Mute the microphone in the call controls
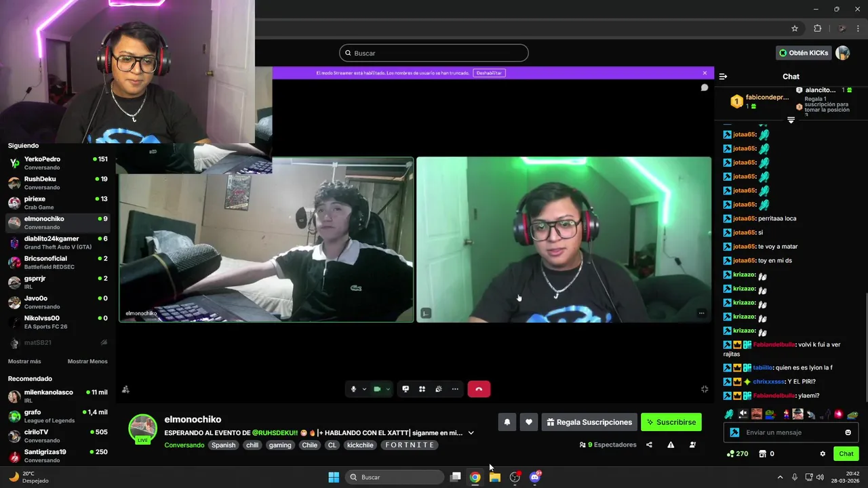This screenshot has height=488, width=868. click(x=353, y=389)
